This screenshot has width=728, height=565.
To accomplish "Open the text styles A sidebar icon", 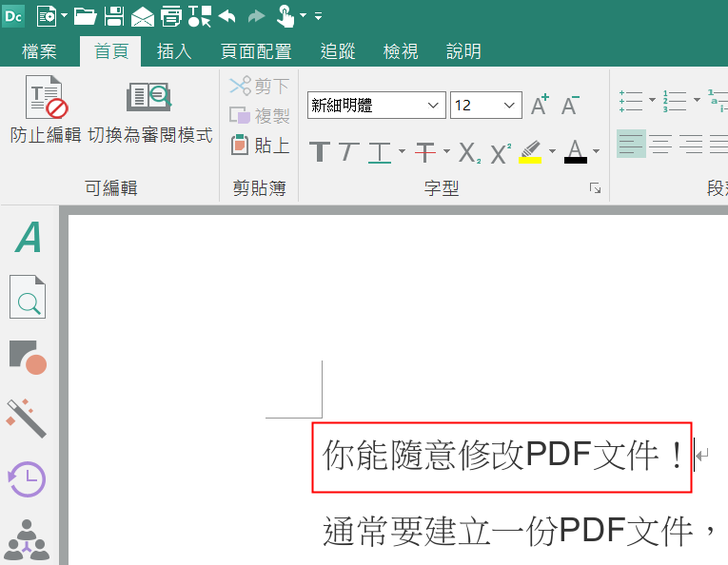I will coord(28,237).
